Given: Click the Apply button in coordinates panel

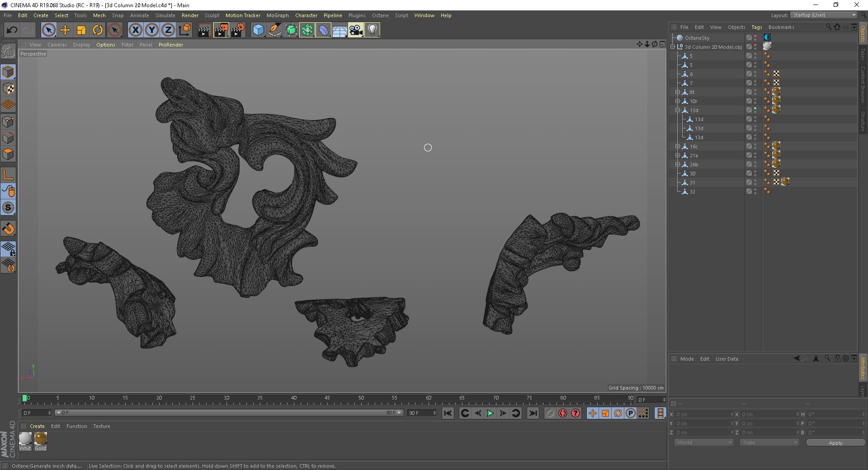Looking at the screenshot, I should 835,443.
